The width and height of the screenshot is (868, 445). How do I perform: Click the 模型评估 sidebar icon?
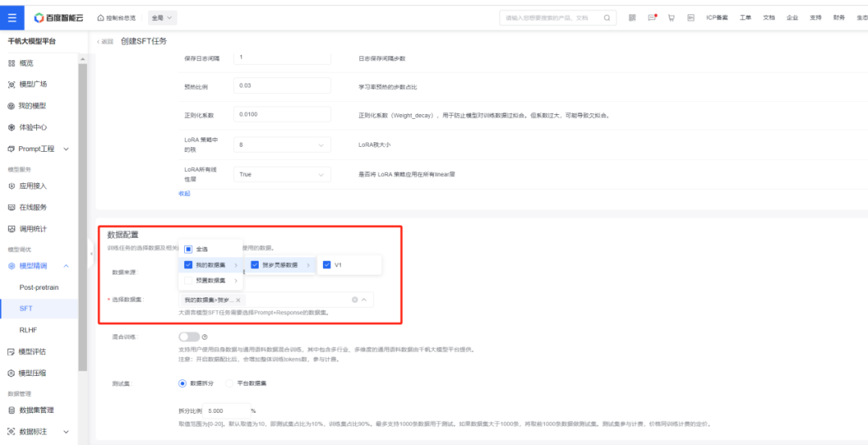[11, 352]
